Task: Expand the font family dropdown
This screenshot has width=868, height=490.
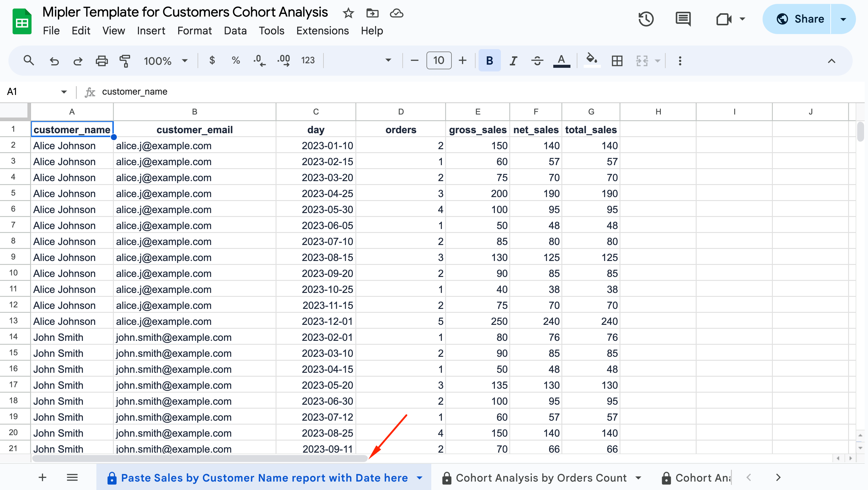Action: pyautogui.click(x=388, y=60)
